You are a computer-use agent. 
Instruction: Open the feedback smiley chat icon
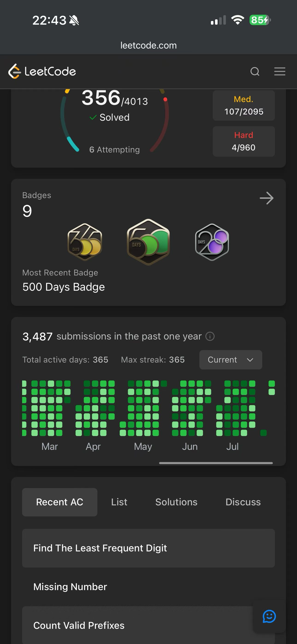pos(269,617)
